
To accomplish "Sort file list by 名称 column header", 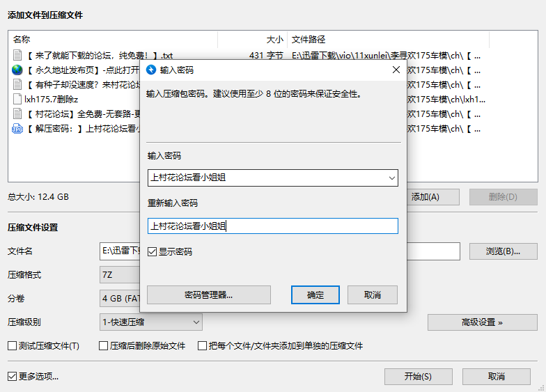I will (x=111, y=40).
